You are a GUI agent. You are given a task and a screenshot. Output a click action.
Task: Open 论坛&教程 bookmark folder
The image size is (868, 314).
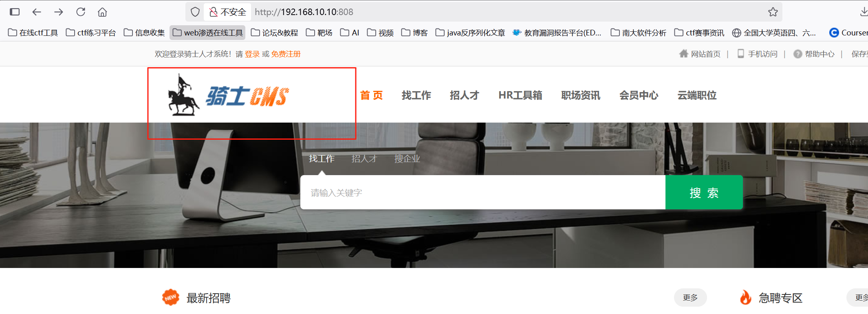click(x=274, y=33)
